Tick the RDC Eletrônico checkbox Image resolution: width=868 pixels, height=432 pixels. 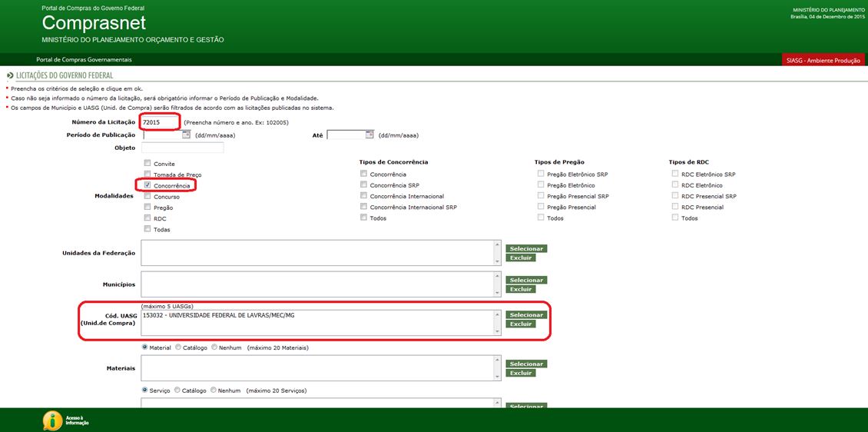(676, 185)
